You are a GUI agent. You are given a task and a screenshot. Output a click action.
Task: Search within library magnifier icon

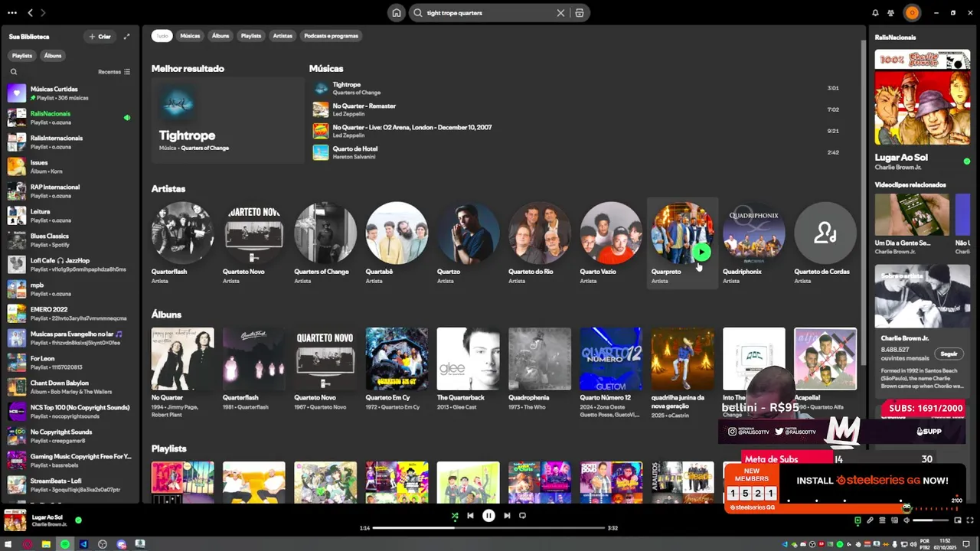[14, 72]
